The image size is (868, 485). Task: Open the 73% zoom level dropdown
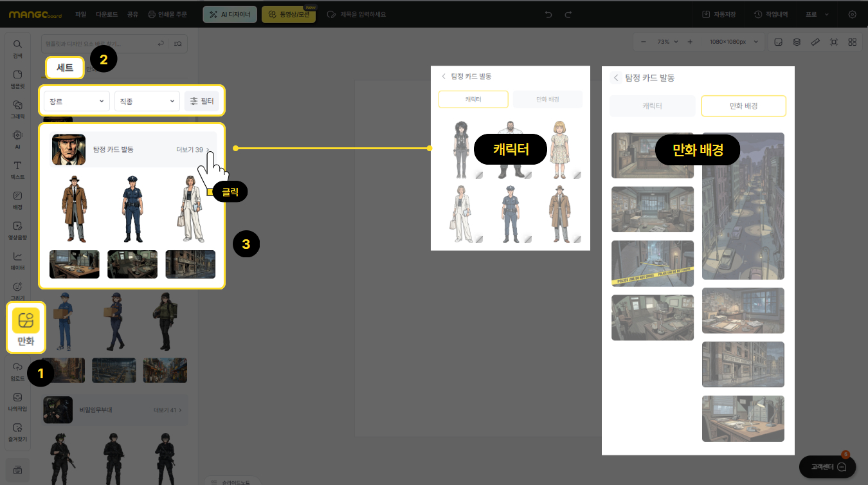[x=667, y=42]
